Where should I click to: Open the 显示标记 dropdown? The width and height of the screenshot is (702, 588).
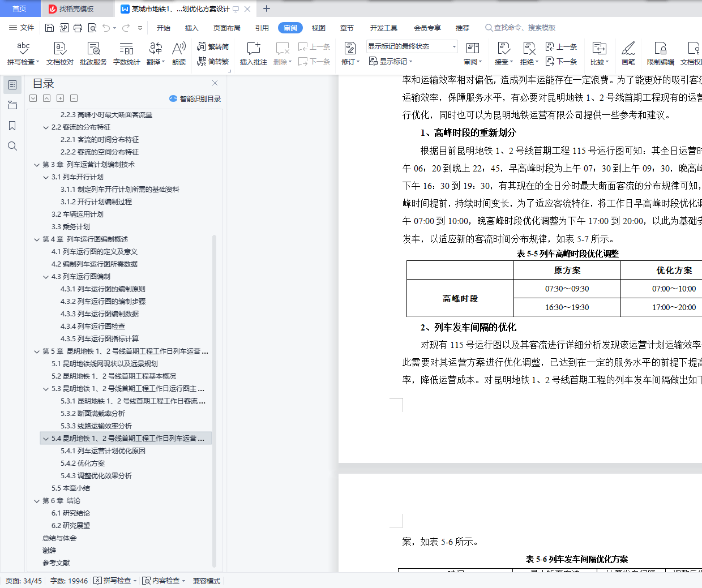391,61
